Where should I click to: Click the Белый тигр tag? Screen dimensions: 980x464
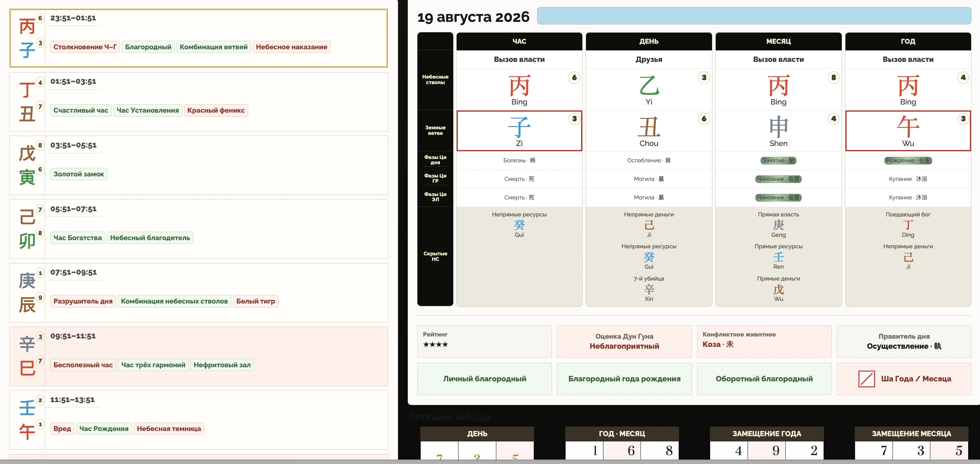click(x=256, y=301)
